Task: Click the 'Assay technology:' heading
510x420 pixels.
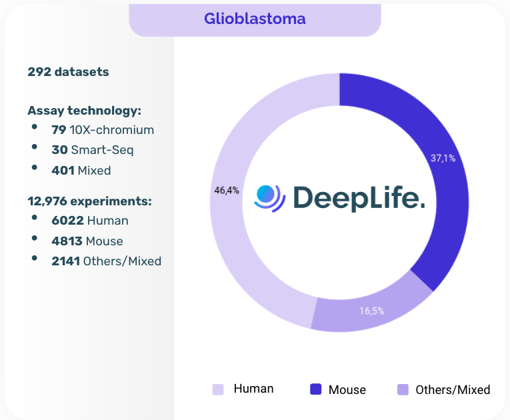Action: [x=85, y=111]
